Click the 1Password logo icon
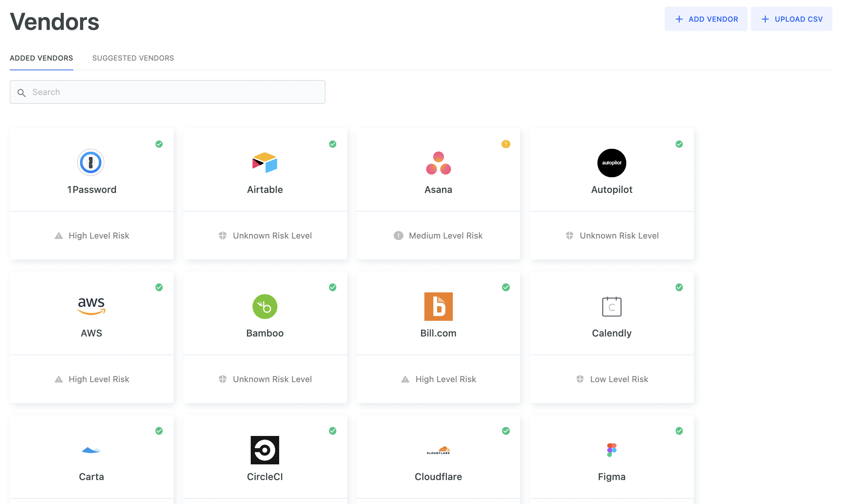842x504 pixels. pos(91,163)
